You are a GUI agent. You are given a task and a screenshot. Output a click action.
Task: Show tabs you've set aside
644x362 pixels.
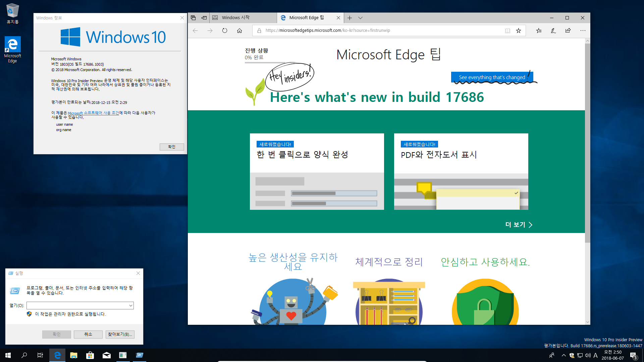tap(193, 18)
